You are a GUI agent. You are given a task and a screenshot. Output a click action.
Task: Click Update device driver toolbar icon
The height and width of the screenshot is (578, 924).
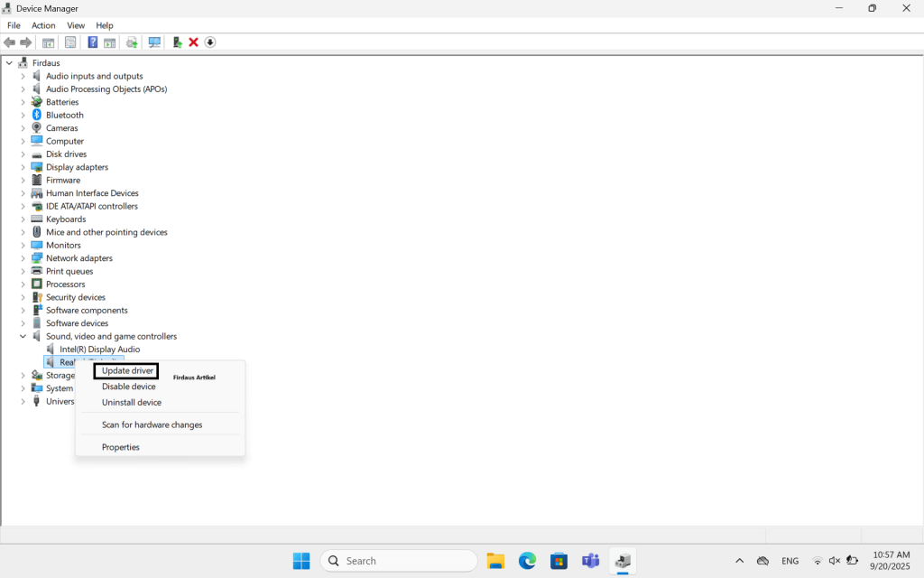pos(132,42)
